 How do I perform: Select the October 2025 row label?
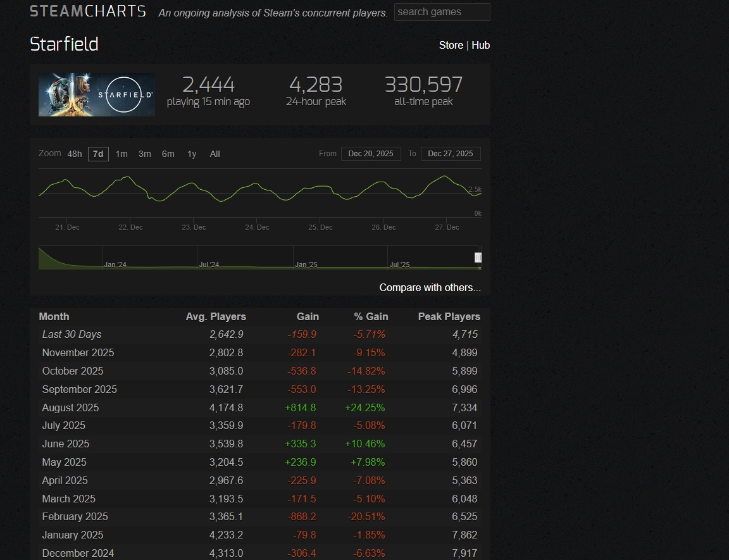click(73, 371)
